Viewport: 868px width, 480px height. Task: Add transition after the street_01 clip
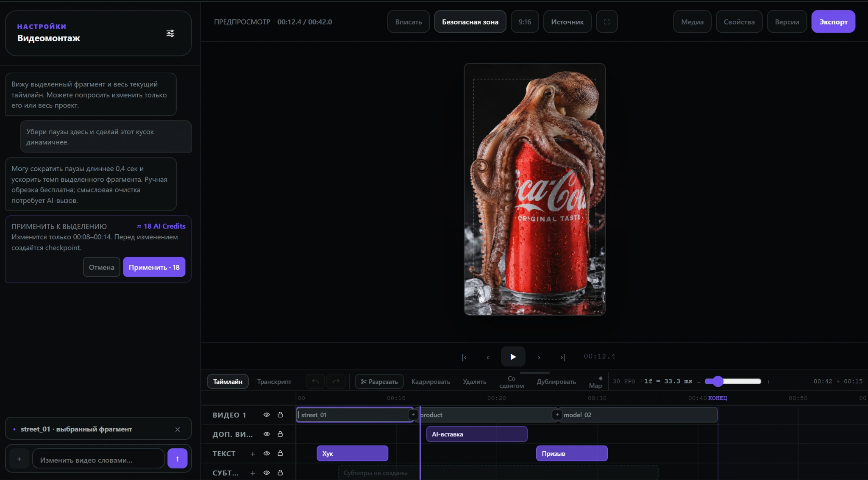(413, 415)
